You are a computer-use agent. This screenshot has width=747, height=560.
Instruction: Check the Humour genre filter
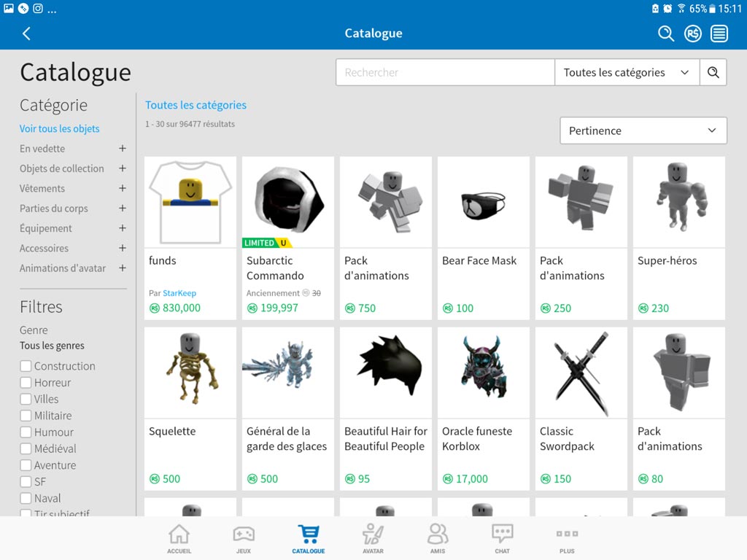coord(26,432)
